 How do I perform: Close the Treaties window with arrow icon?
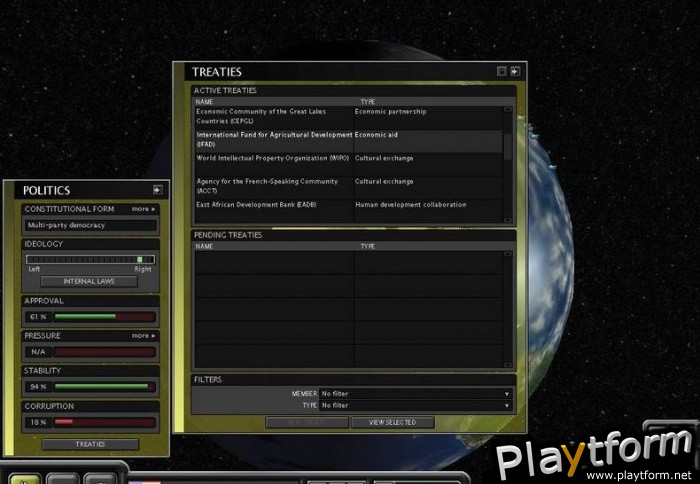click(515, 71)
